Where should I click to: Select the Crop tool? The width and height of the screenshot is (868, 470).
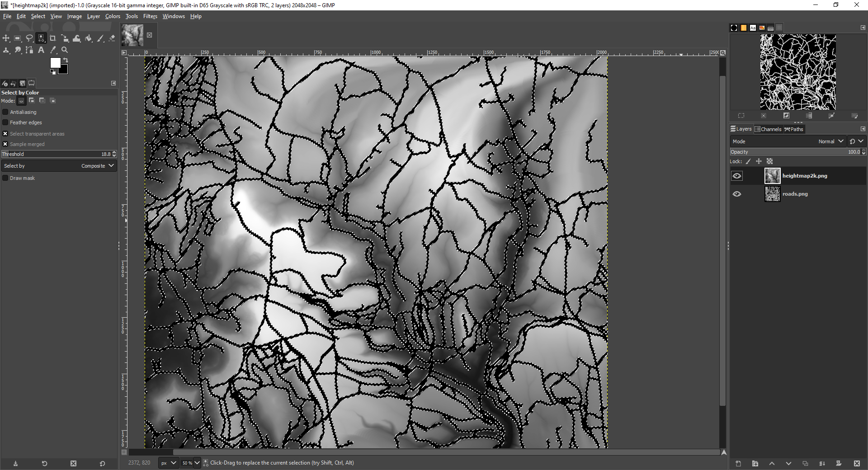tap(53, 38)
